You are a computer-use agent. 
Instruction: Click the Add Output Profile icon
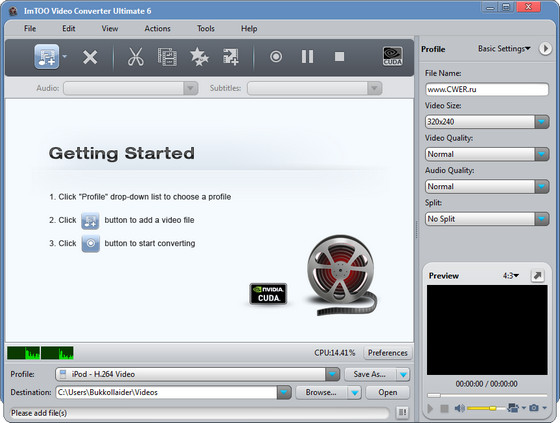(231, 57)
